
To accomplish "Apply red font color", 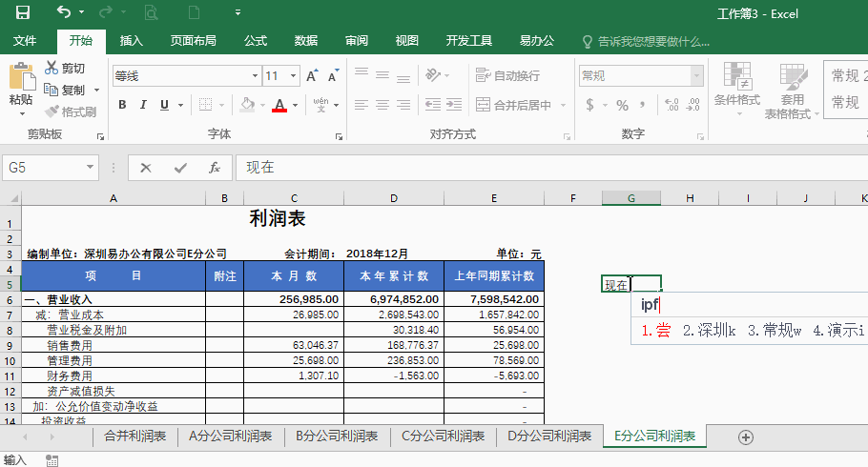I will point(279,105).
